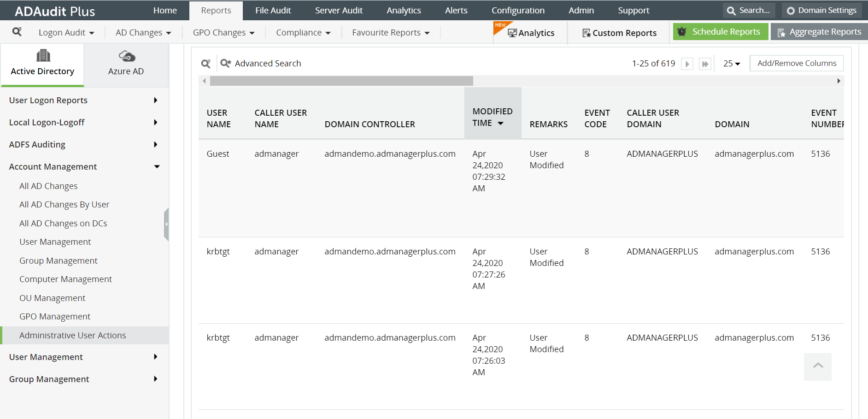Collapse the left sidebar with the handle
This screenshot has width=868, height=419.
(x=166, y=224)
